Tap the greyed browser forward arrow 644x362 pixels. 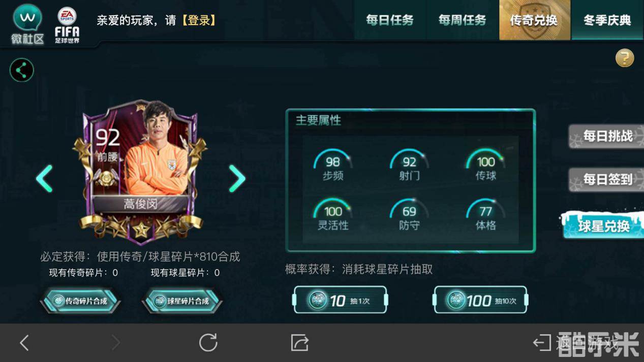point(116,343)
